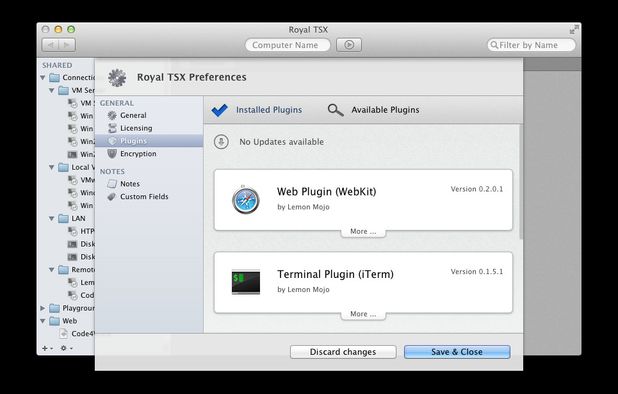Switch to the Installed Plugins tab

[x=257, y=110]
